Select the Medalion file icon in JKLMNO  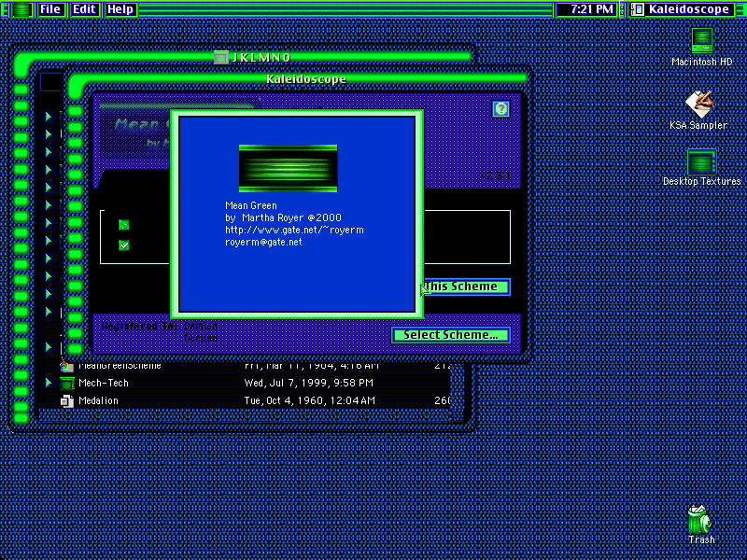66,401
